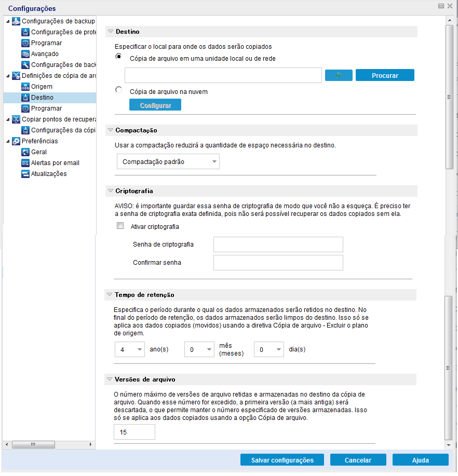Screen dimensions: 458x476
Task: Collapse the Destino section header
Action: click(111, 32)
